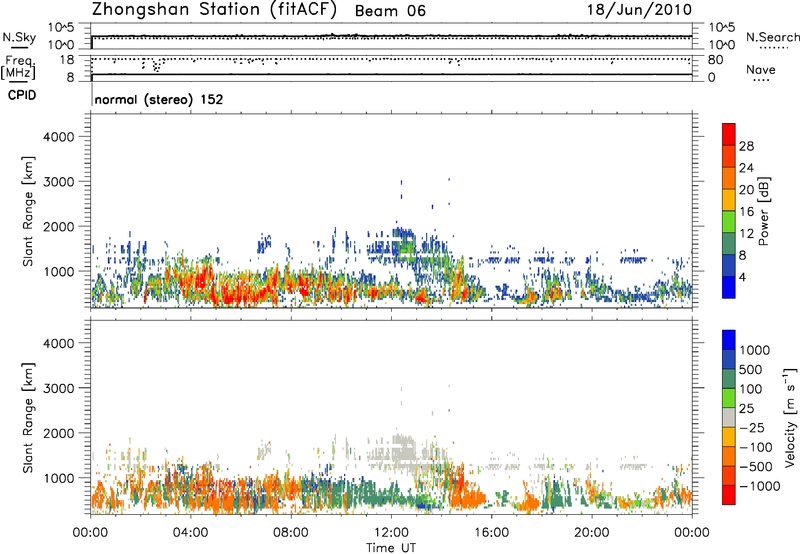
Task: Click the '16' tick on Power colorbar
Action: (x=746, y=212)
